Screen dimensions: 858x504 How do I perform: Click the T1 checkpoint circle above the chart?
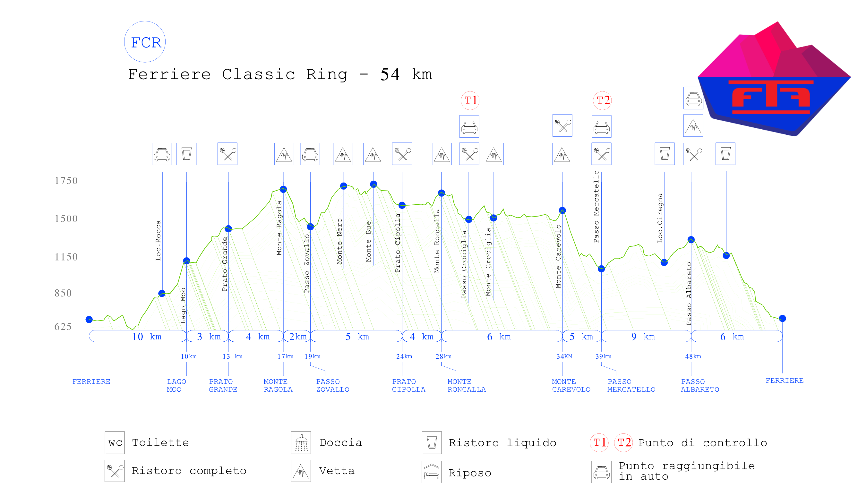(x=470, y=100)
